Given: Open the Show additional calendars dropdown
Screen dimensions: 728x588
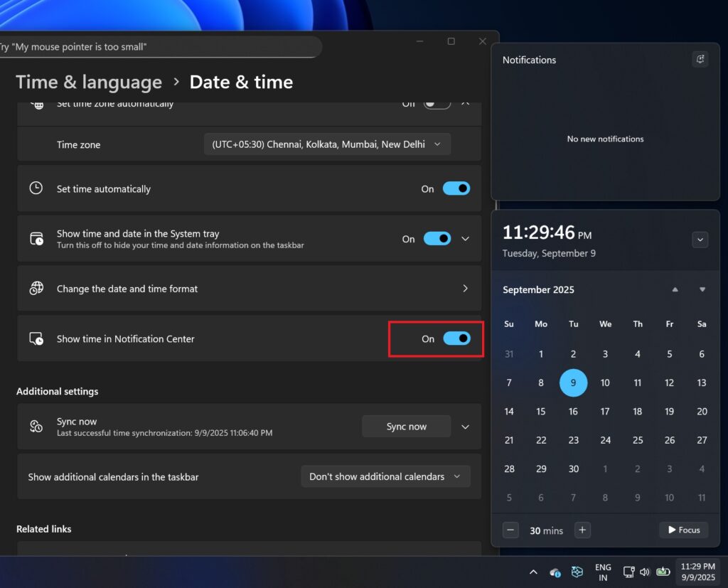Looking at the screenshot, I should click(x=385, y=476).
